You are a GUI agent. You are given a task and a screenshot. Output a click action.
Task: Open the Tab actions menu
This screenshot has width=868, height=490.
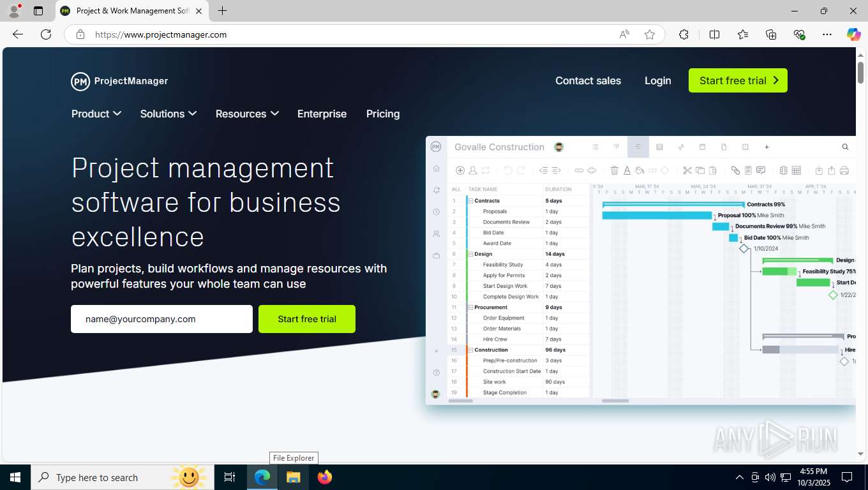click(x=38, y=11)
